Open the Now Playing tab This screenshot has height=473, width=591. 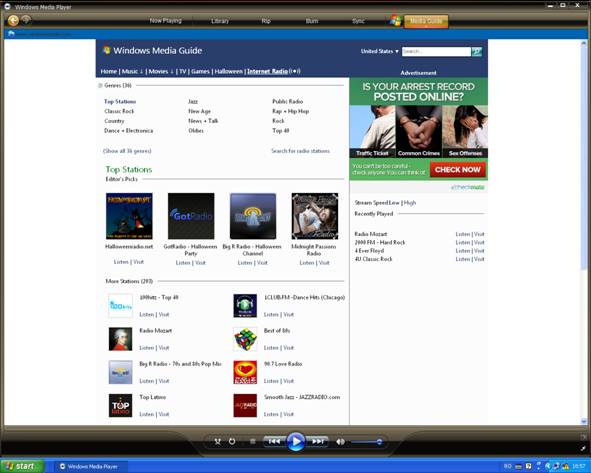click(x=165, y=21)
